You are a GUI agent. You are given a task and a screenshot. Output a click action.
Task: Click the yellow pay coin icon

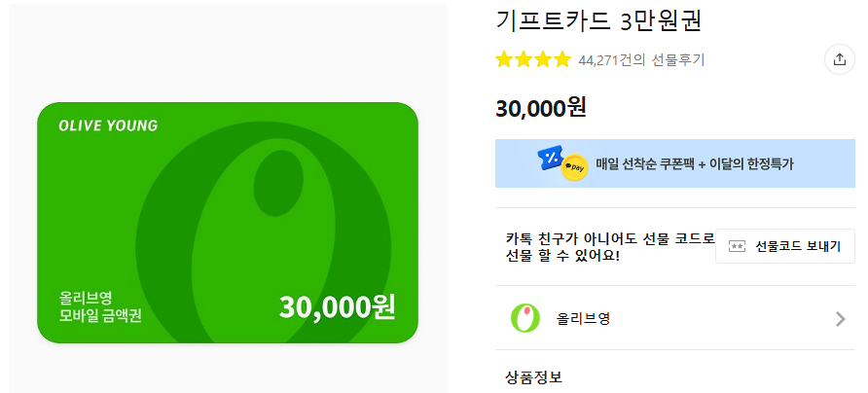point(574,167)
